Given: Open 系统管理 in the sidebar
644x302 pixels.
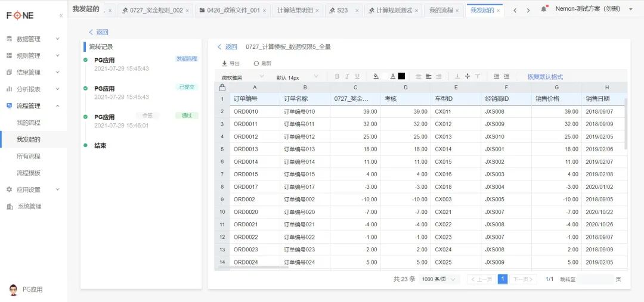Looking at the screenshot, I should click(33, 206).
